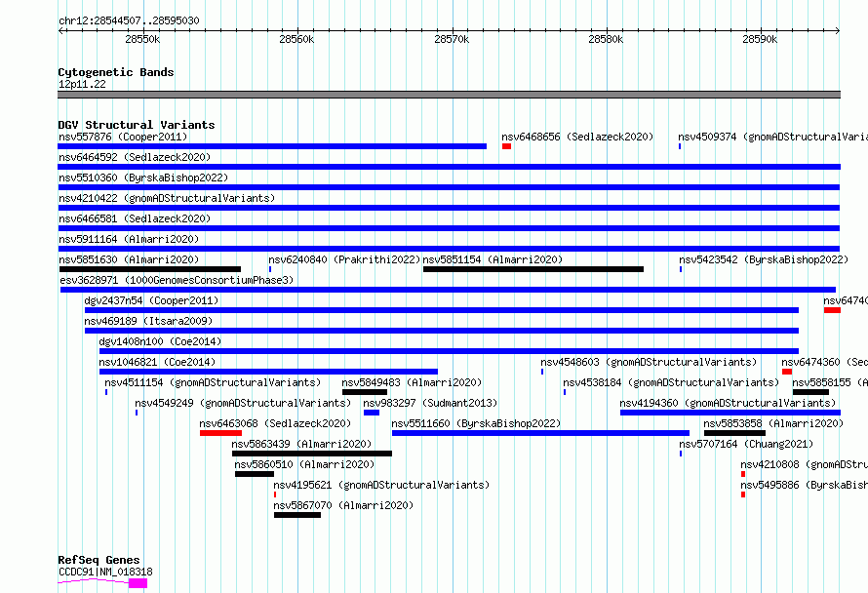Click the CCDC91|NM_018318 gene label
The height and width of the screenshot is (593, 868).
tap(105, 572)
